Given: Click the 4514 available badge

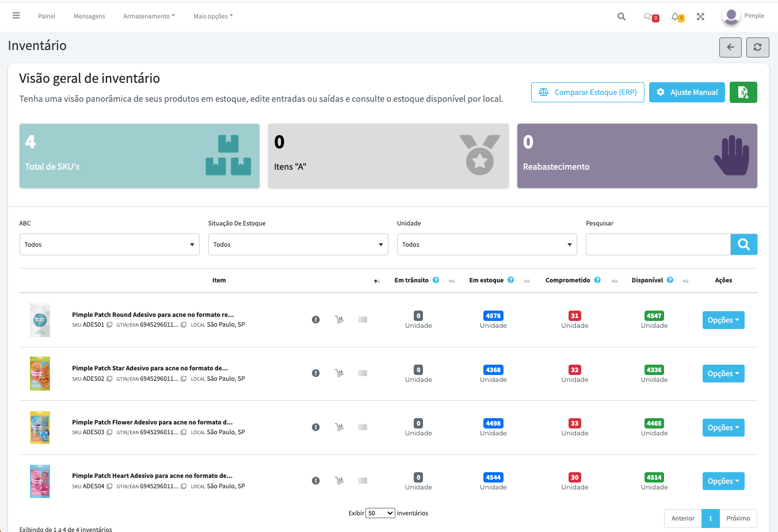Looking at the screenshot, I should point(654,477).
